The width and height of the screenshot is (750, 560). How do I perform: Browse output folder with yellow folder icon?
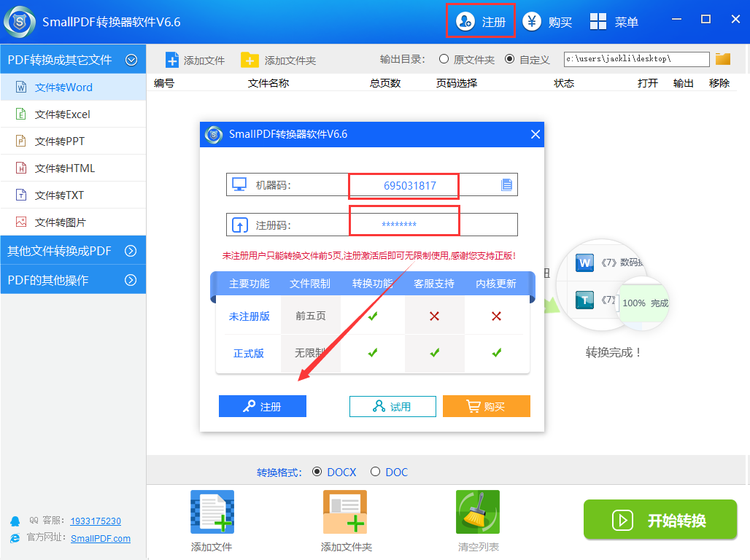coord(723,59)
